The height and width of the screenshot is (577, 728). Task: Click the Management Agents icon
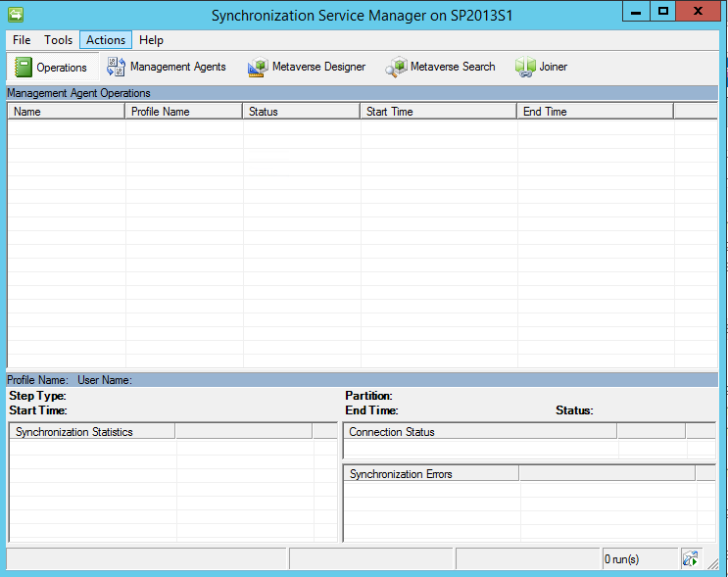[116, 67]
